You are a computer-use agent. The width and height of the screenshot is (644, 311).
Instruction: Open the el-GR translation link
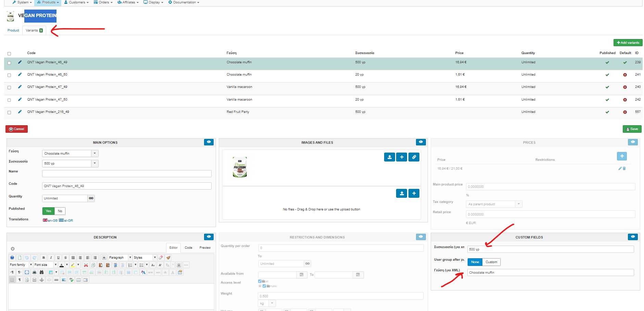coord(66,220)
